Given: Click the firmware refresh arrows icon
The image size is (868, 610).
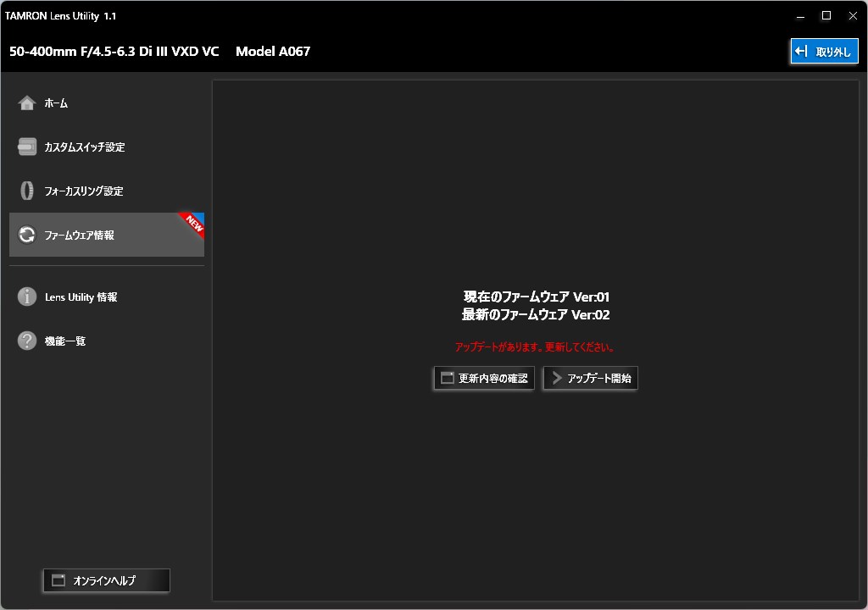Looking at the screenshot, I should coord(26,235).
